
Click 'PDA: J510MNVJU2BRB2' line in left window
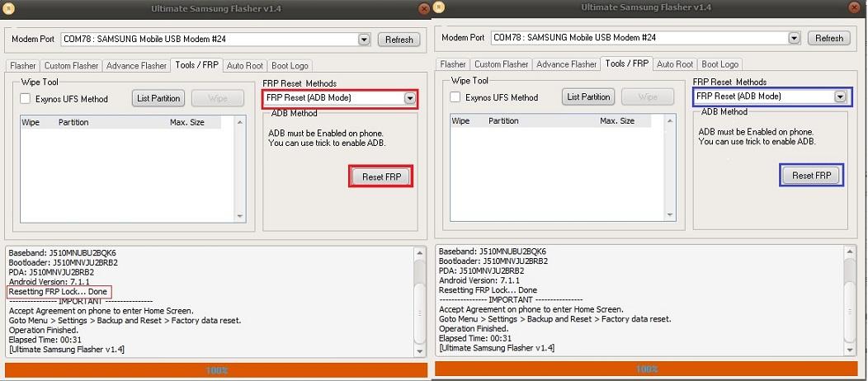[51, 272]
